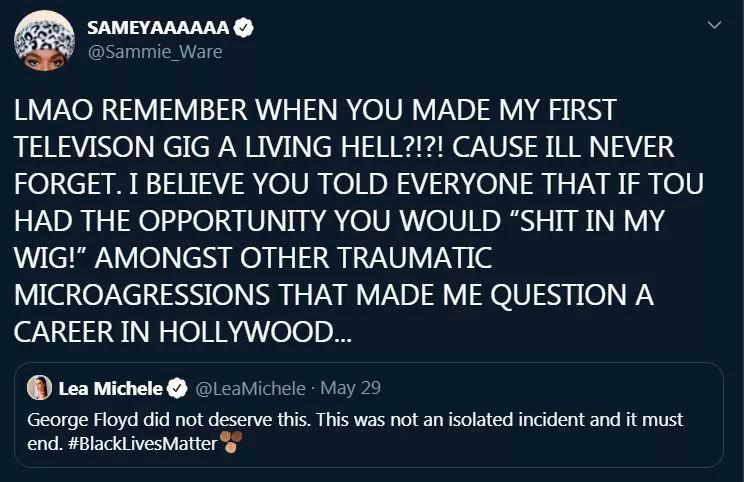Click Lea Michele's small avatar in quoted tweet

tap(42, 388)
